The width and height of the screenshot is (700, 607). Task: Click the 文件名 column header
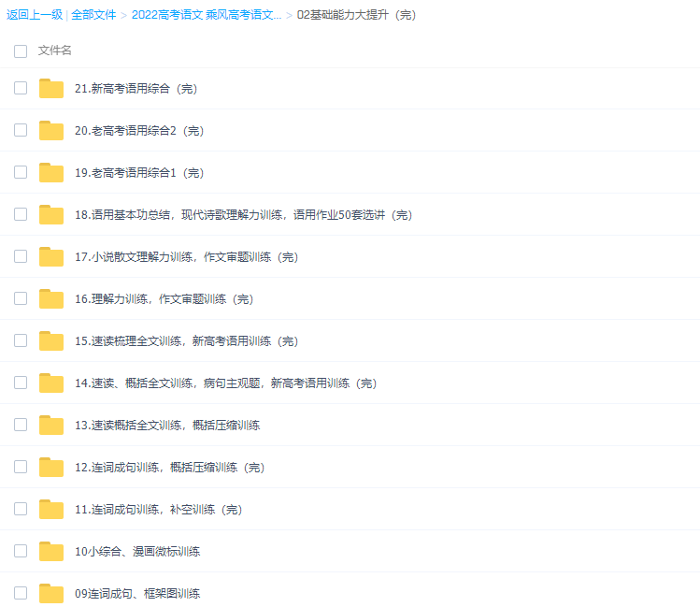coord(55,51)
